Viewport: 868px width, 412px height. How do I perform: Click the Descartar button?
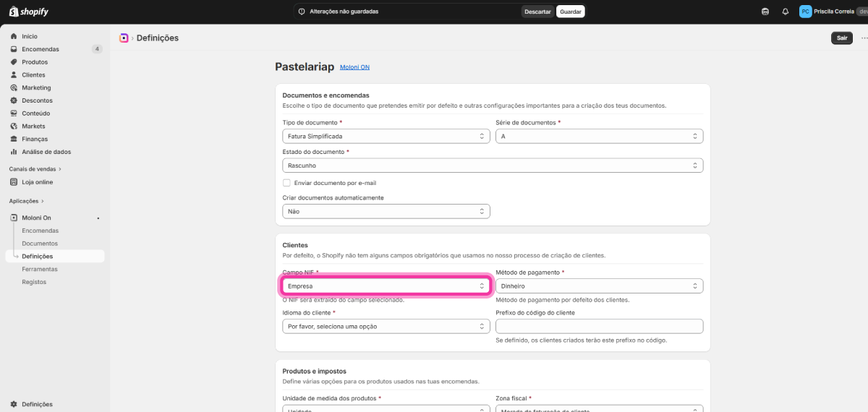point(537,12)
